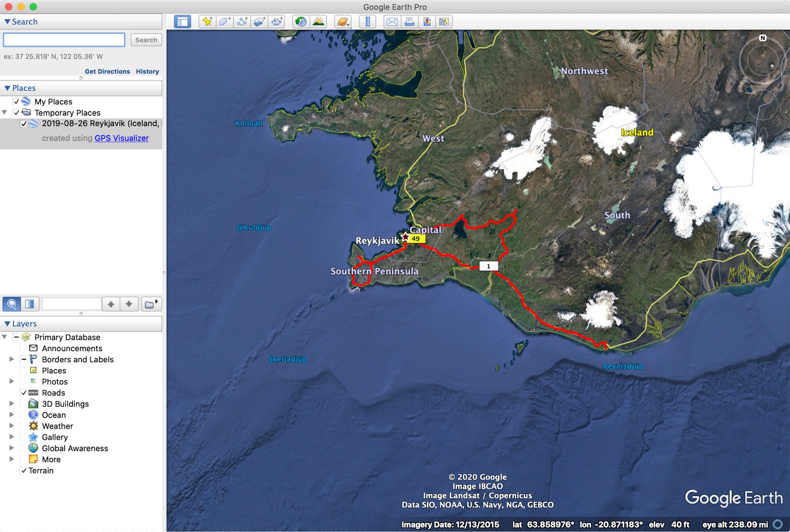Click the magnifier search places button
The width and height of the screenshot is (790, 532).
11,304
